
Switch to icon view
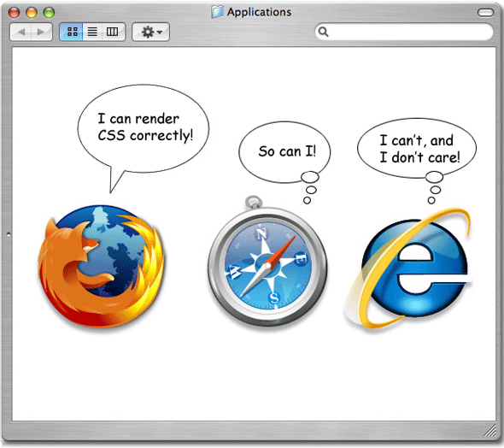[72, 32]
